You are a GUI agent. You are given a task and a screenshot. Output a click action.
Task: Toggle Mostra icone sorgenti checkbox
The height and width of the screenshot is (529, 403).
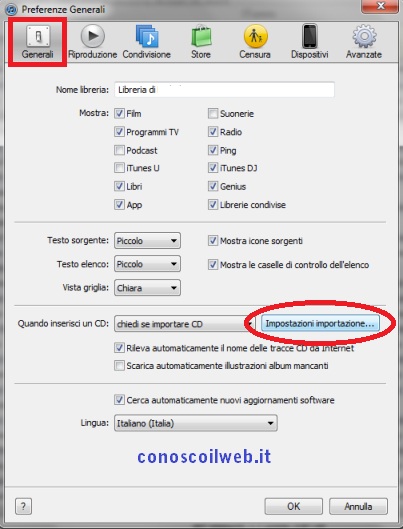213,241
